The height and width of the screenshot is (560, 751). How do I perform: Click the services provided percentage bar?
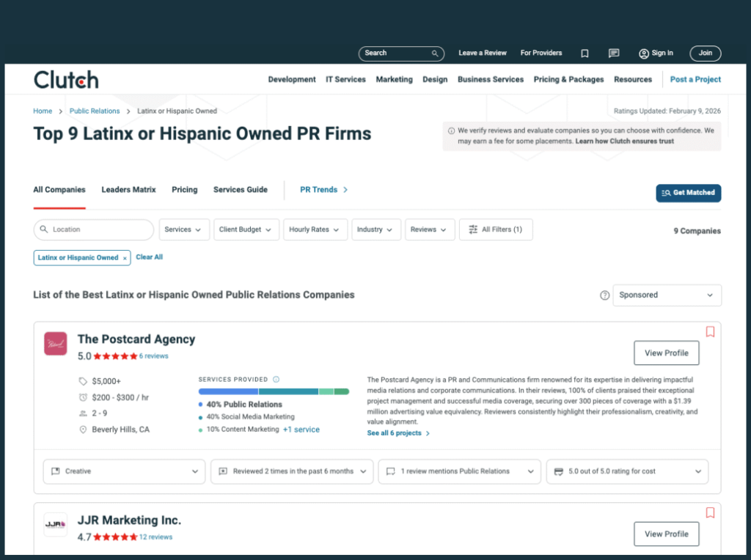273,392
